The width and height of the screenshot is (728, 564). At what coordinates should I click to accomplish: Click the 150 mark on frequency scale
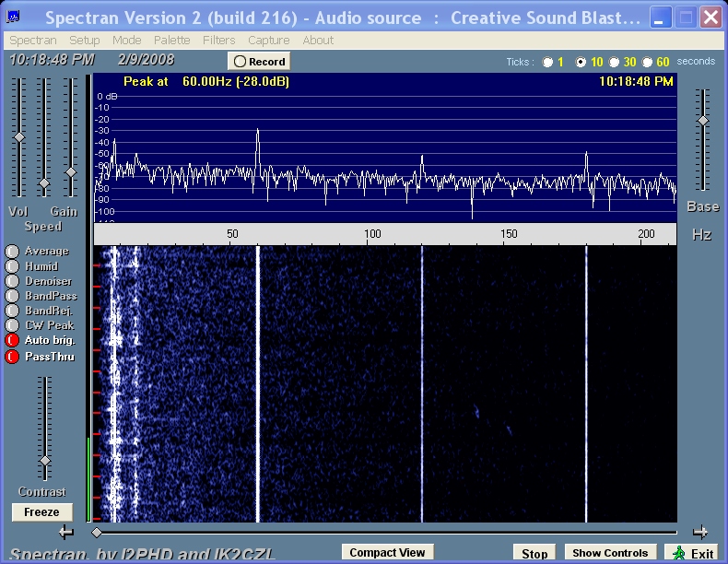[x=509, y=233]
